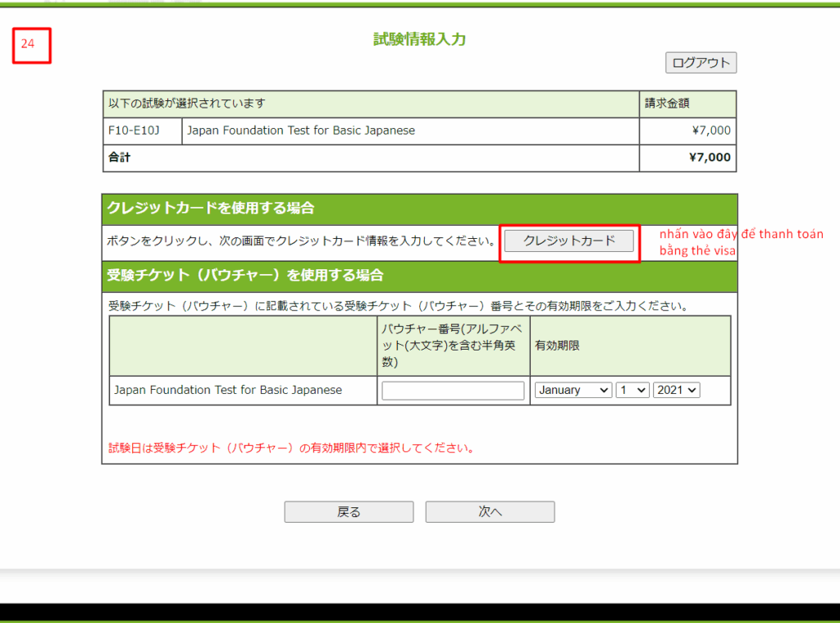Image resolution: width=840 pixels, height=623 pixels.
Task: Click the 試験情報入力 page heading
Action: (419, 39)
